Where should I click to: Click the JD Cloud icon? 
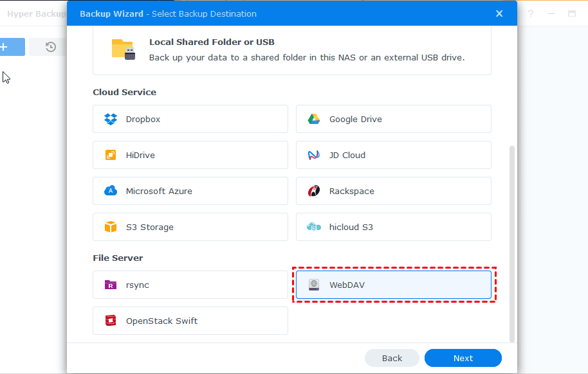tap(314, 155)
